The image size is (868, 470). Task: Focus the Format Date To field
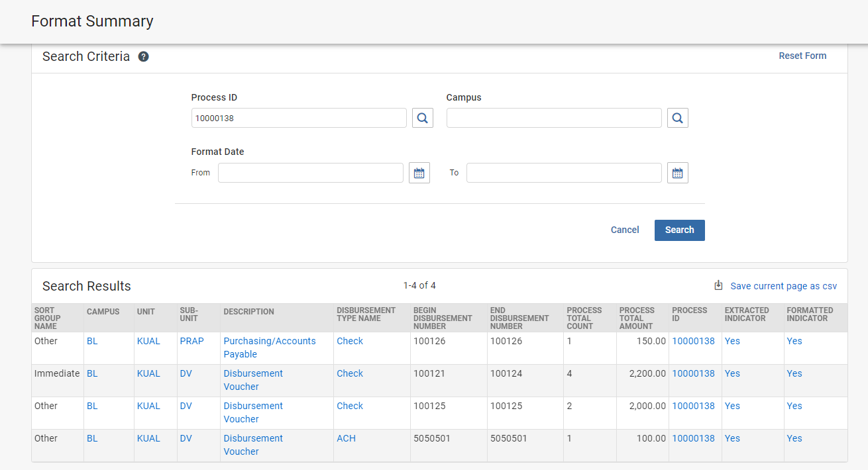tap(563, 173)
